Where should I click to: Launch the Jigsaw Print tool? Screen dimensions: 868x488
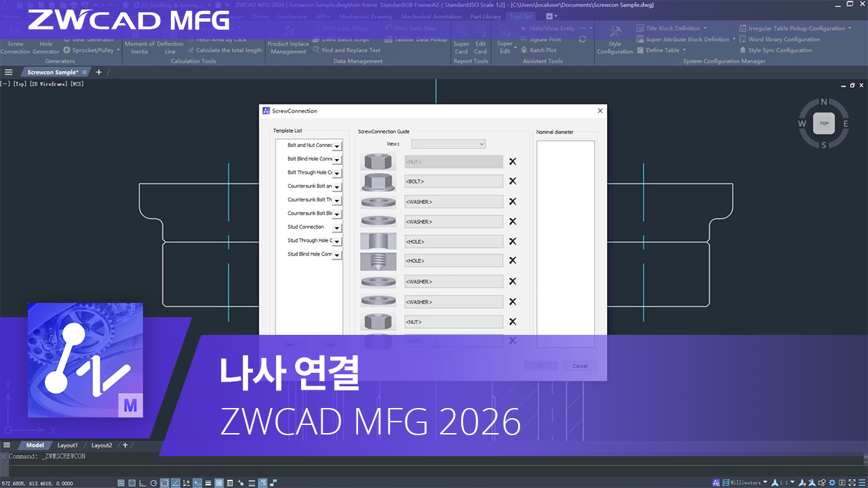pos(540,39)
